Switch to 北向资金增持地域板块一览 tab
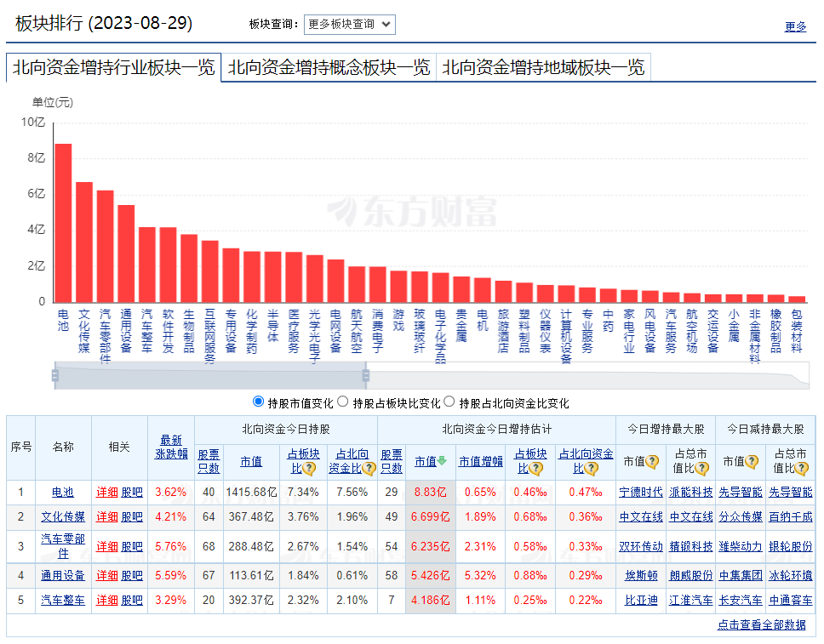 (x=543, y=68)
